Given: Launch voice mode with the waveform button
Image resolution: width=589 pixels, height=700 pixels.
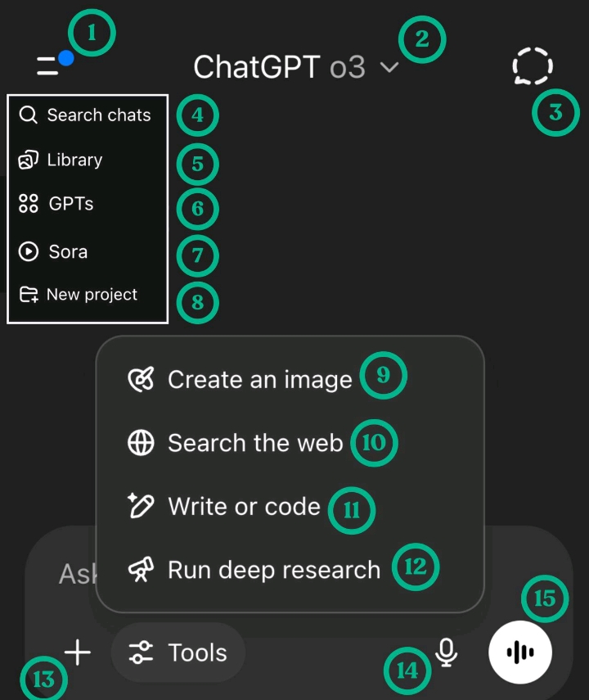Looking at the screenshot, I should click(x=520, y=653).
